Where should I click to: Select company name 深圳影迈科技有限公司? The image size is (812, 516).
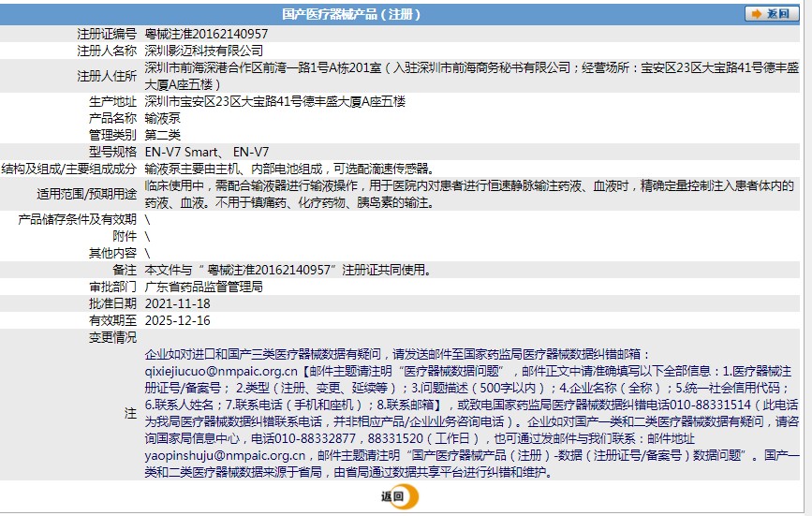[x=204, y=51]
